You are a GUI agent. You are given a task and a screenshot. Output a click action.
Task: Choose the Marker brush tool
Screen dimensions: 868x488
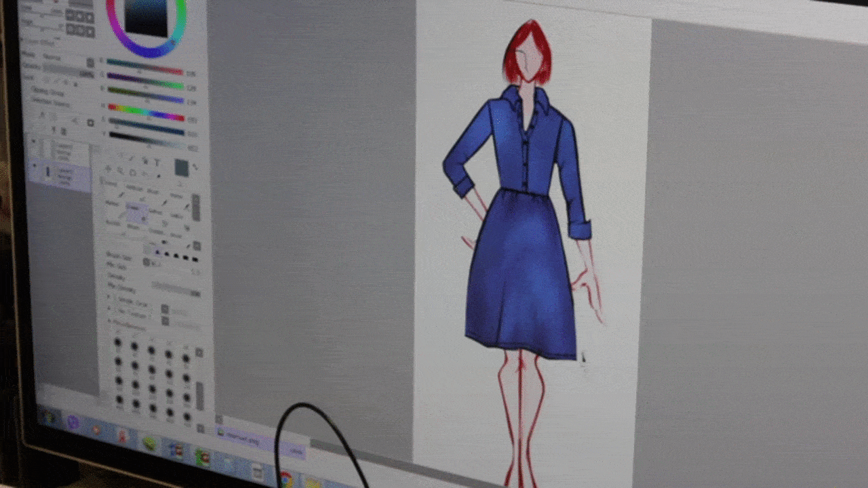tap(113, 202)
